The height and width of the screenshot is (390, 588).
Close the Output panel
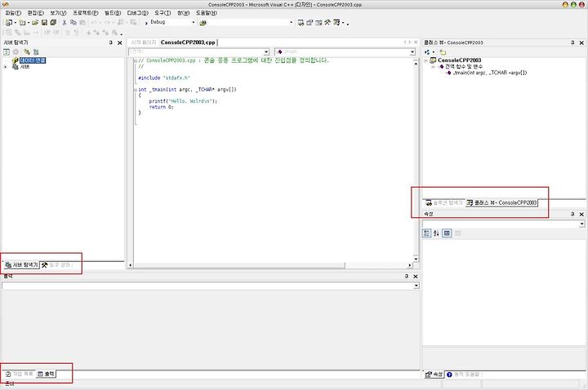pos(416,276)
